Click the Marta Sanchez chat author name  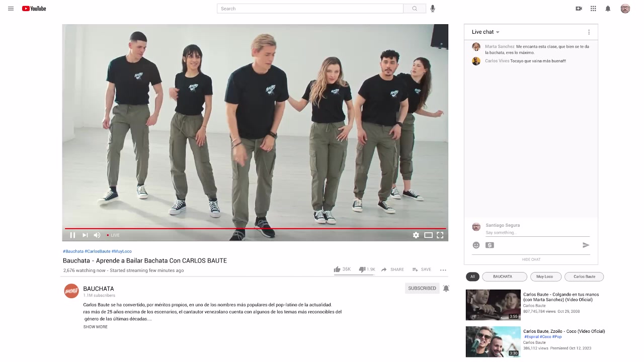coord(500,47)
